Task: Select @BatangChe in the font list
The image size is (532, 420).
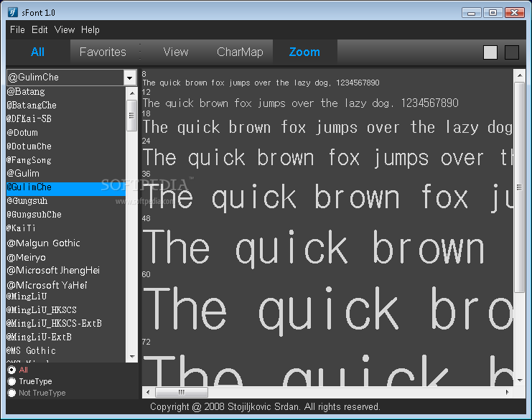Action: [x=66, y=105]
